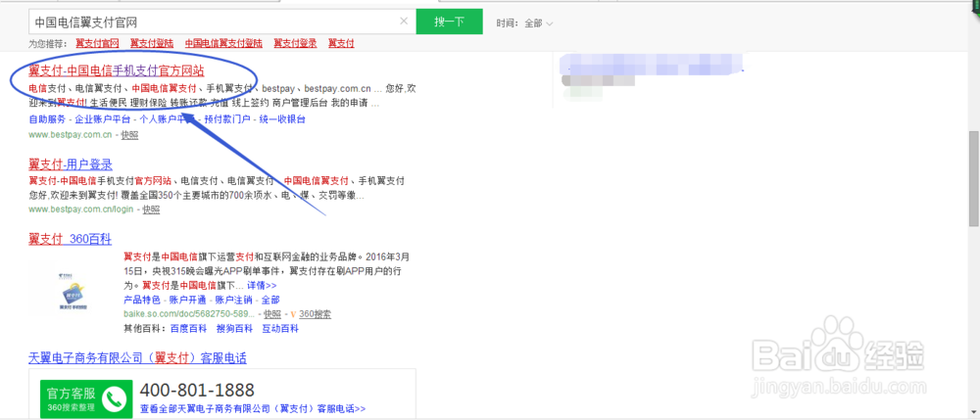Open 企业账户平台 sublink
This screenshot has height=420, width=980.
click(x=103, y=119)
